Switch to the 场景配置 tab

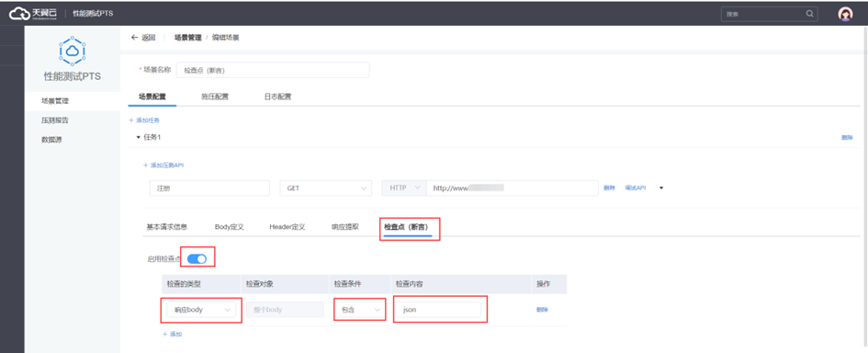pyautogui.click(x=152, y=97)
